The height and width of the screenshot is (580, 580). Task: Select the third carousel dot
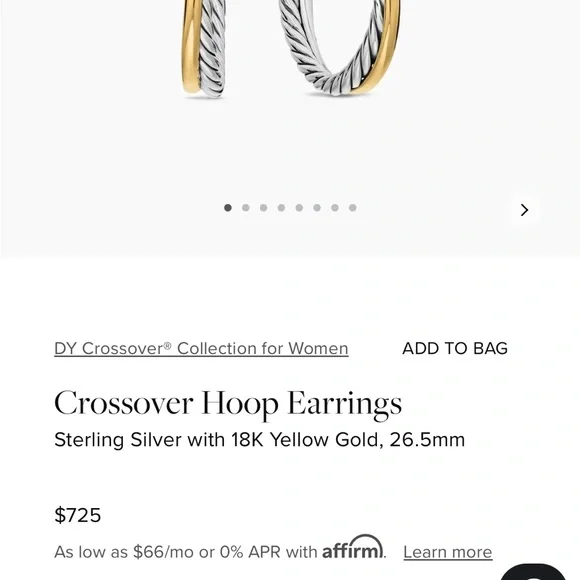tap(263, 208)
